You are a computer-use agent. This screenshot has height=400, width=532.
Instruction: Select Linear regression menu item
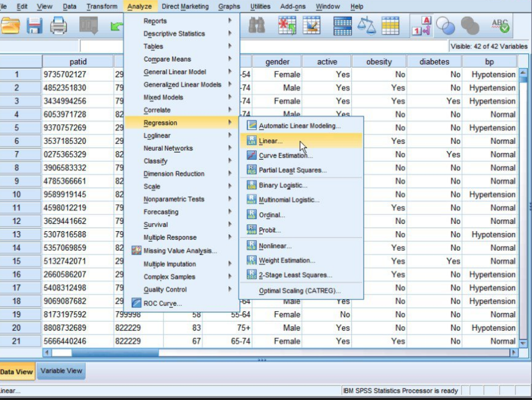[301, 141]
